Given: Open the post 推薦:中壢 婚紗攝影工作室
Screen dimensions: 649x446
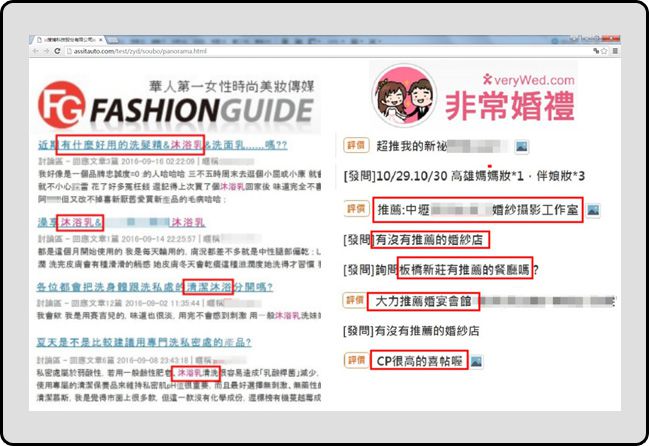Looking at the screenshot, I should coord(478,210).
